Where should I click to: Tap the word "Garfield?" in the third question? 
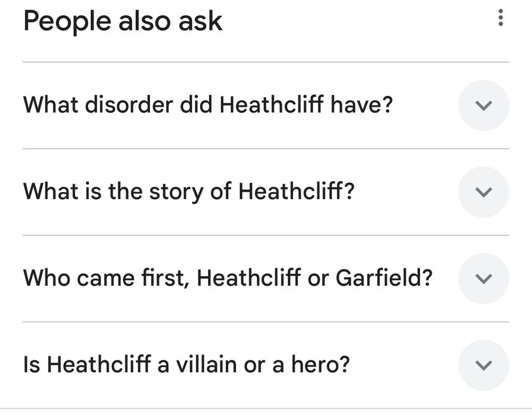point(384,278)
